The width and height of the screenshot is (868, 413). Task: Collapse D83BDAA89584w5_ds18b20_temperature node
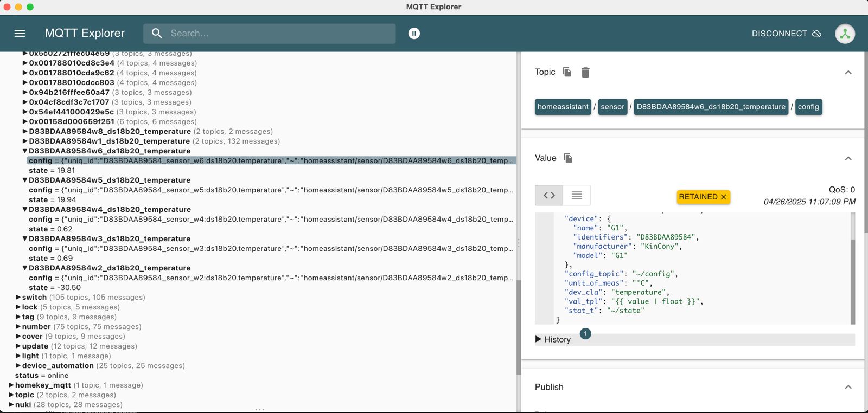click(25, 180)
